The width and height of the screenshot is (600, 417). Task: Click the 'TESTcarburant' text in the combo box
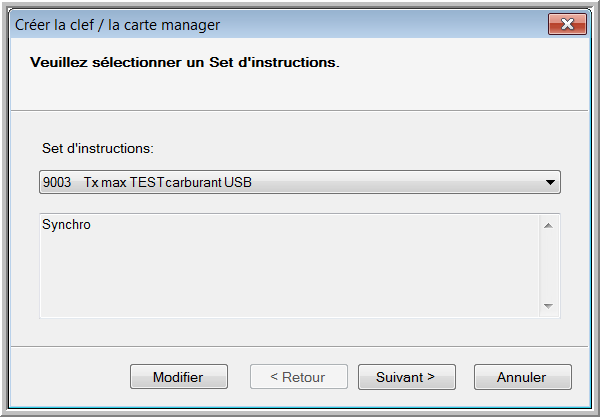point(176,182)
